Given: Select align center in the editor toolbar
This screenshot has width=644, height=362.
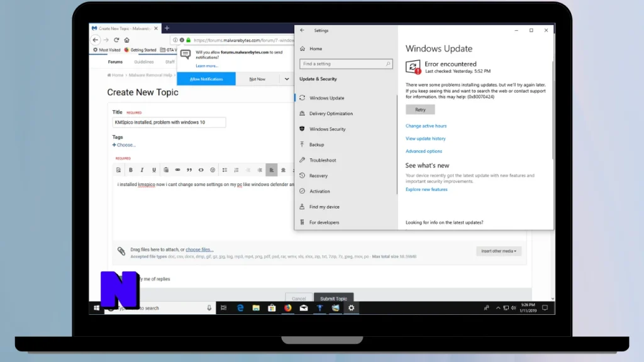Looking at the screenshot, I should tap(283, 170).
